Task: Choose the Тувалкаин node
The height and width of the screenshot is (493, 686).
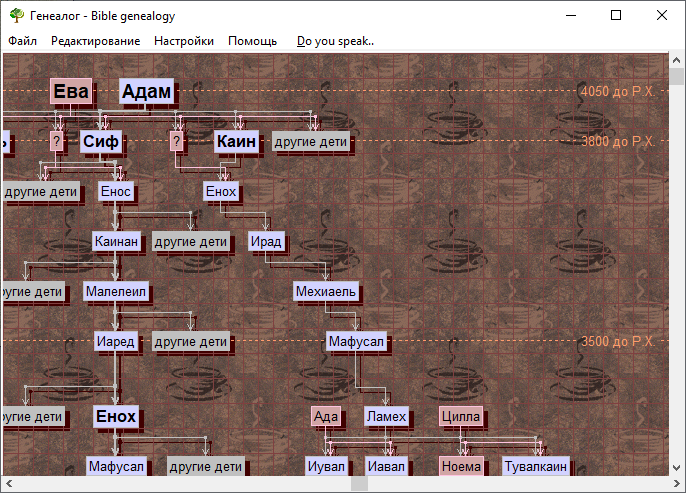Action: click(x=535, y=467)
